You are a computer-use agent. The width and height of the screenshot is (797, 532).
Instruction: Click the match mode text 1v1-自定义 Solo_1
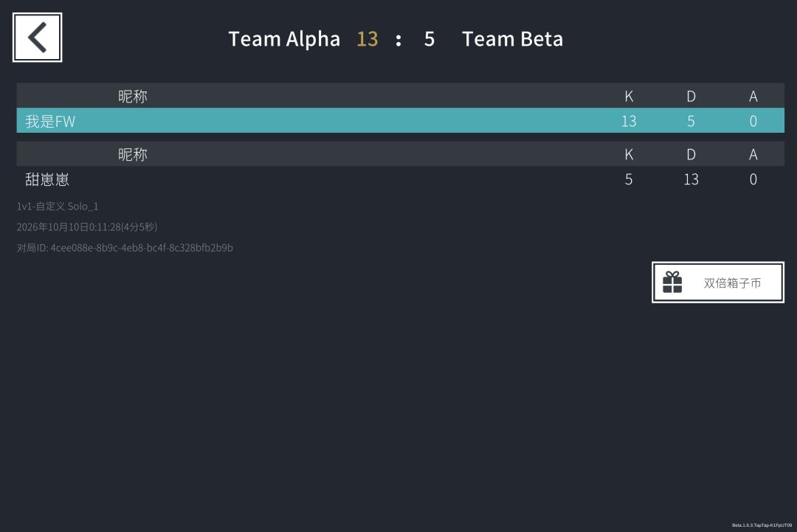click(x=58, y=207)
